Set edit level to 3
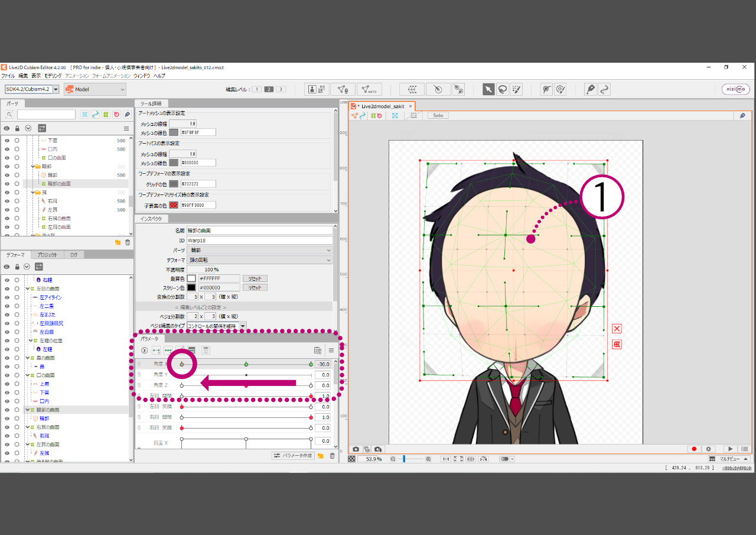 [x=281, y=89]
